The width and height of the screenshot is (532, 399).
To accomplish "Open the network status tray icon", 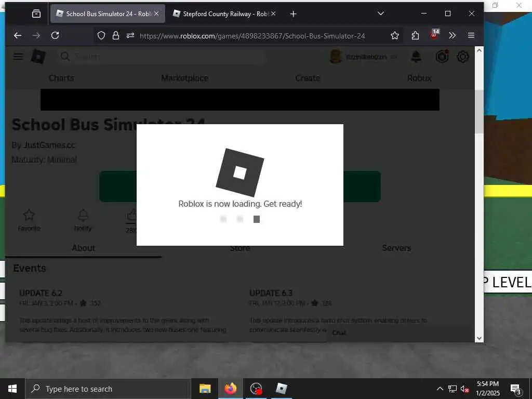I will pyautogui.click(x=453, y=389).
